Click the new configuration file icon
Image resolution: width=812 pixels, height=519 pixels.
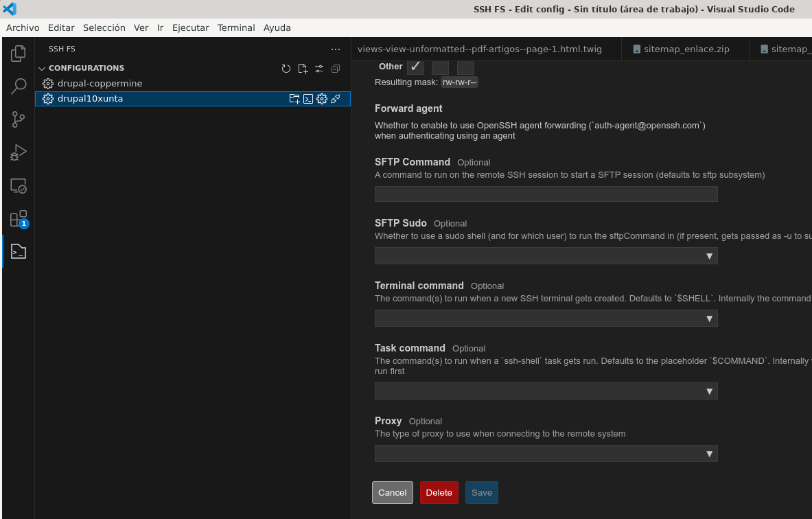click(303, 69)
